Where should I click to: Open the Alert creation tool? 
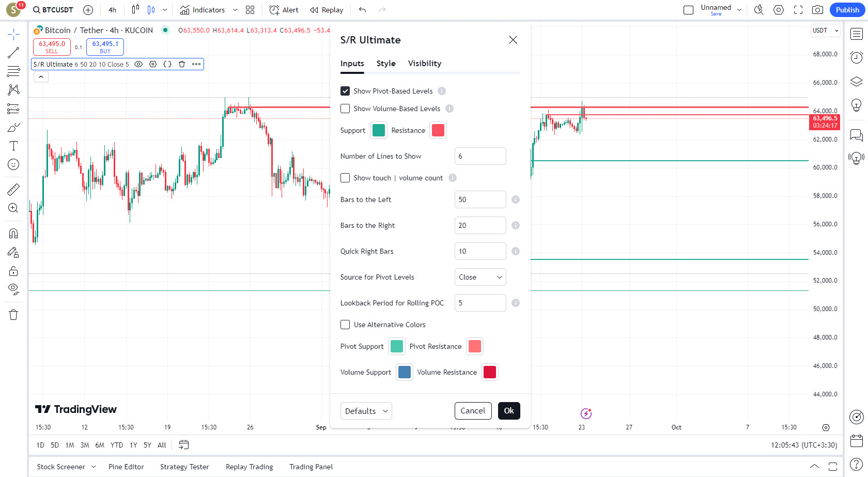(x=284, y=10)
